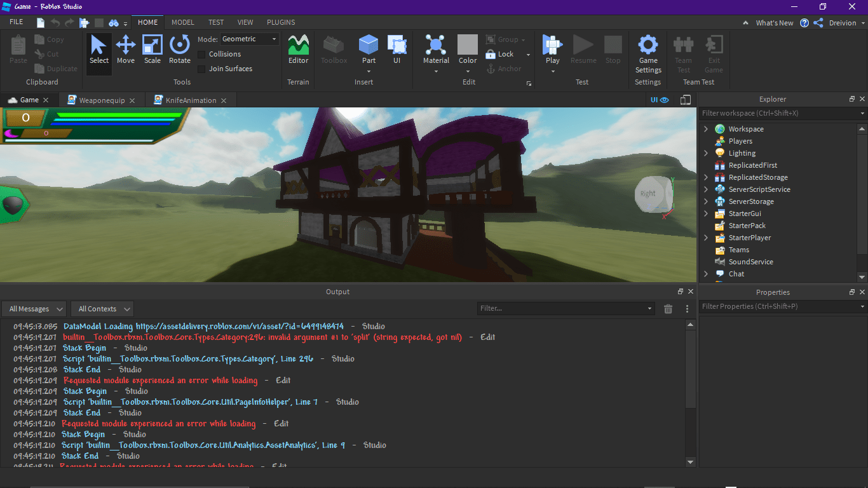Activate the Scale tool
The height and width of the screenshot is (488, 868).
(x=153, y=51)
